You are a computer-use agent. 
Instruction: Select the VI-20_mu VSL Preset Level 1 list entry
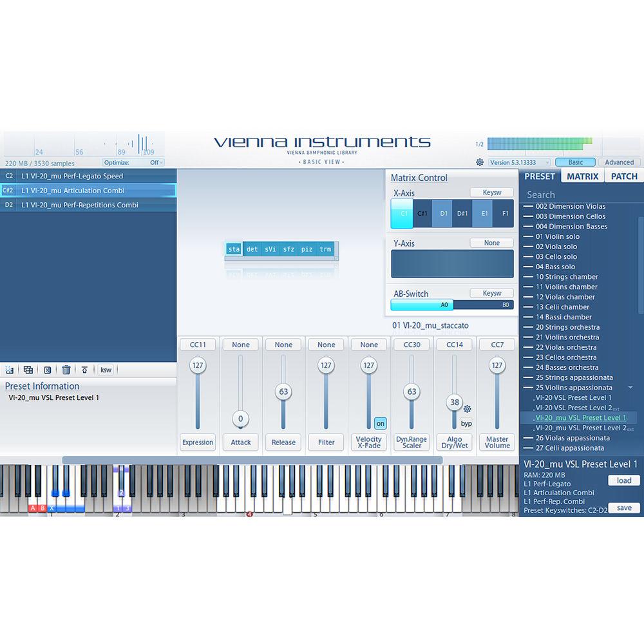578,417
